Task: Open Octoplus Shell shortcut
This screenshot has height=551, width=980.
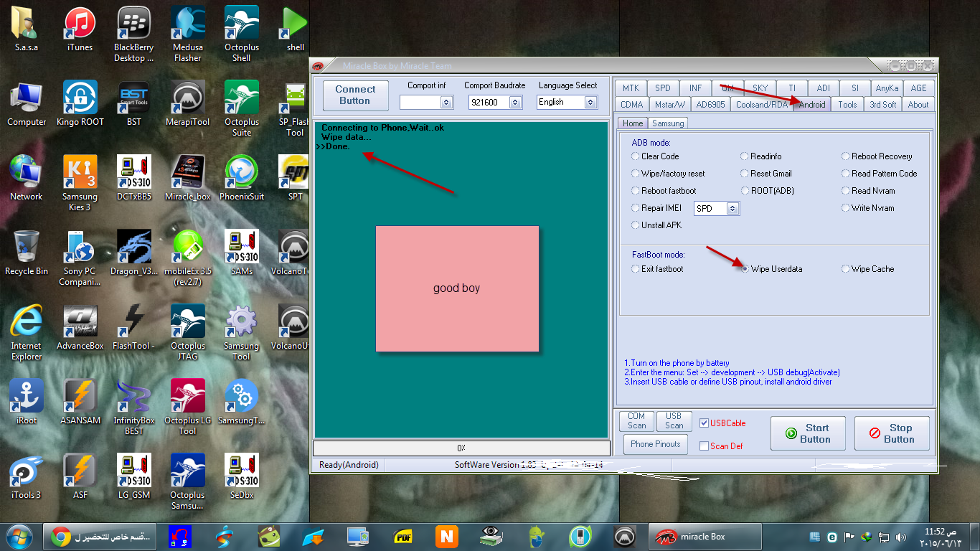Action: click(x=242, y=34)
